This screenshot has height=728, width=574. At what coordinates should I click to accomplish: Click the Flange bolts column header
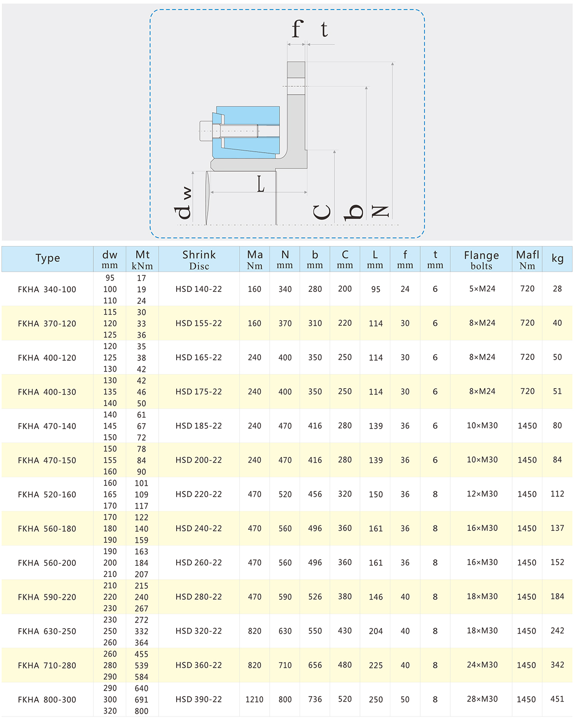(x=481, y=259)
